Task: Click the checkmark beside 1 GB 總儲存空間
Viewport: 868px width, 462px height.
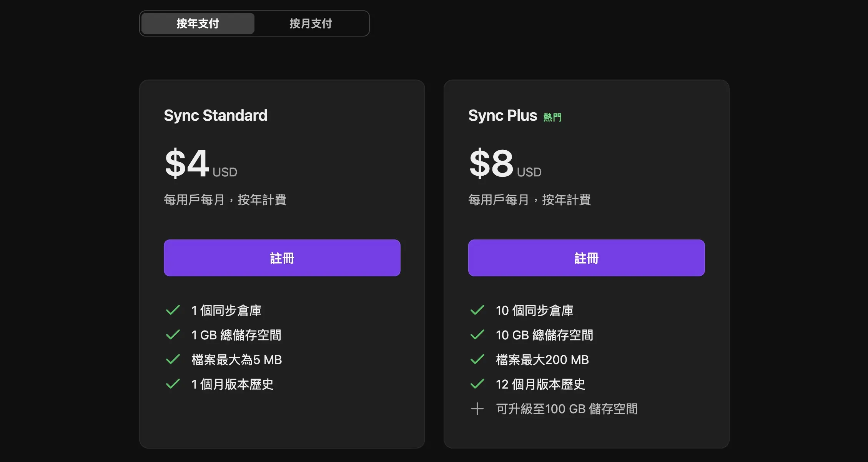Action: [x=173, y=335]
